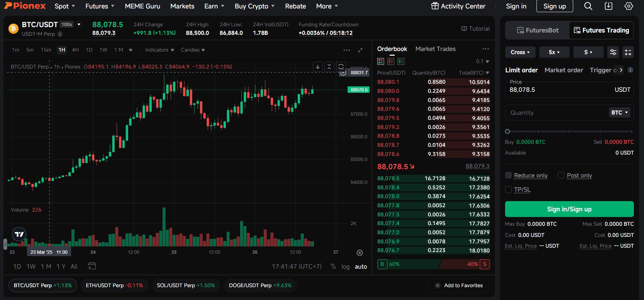Select the 15m timeframe
Screen dimensions: 644x300
tap(46, 50)
